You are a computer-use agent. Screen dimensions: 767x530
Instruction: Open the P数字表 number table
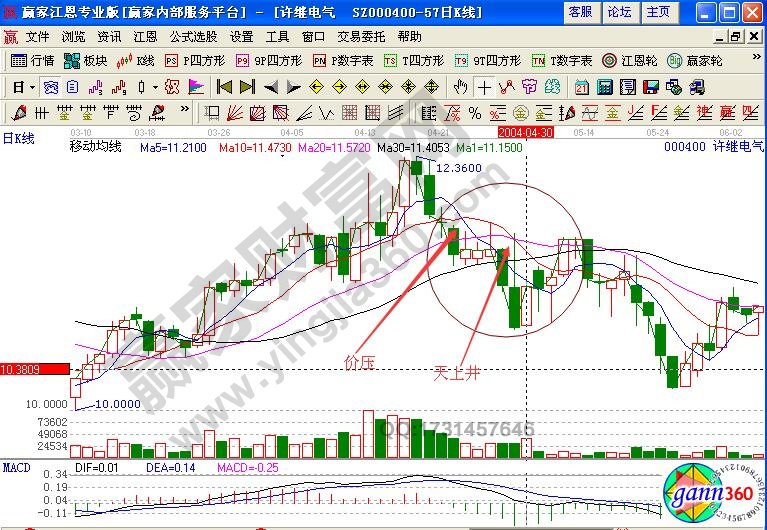pyautogui.click(x=343, y=60)
